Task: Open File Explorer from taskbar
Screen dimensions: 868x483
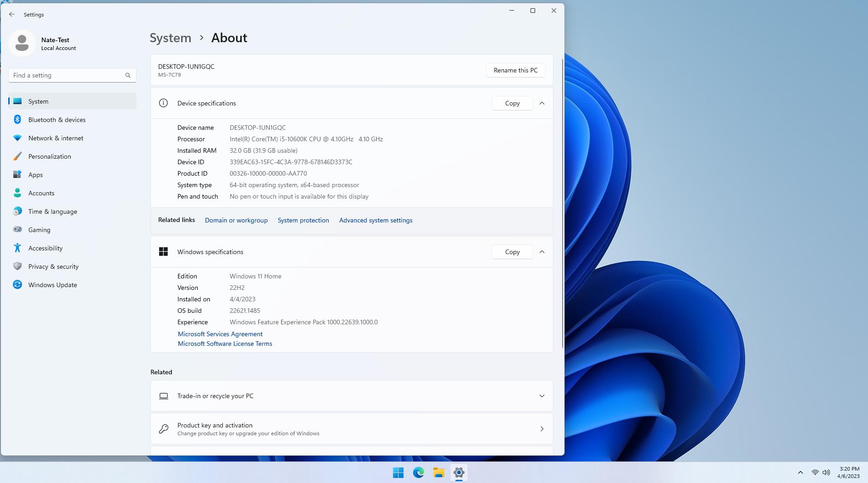Action: [439, 472]
